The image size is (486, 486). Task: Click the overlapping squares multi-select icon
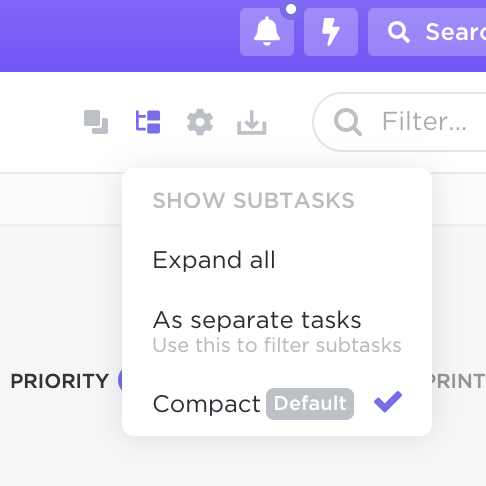96,122
